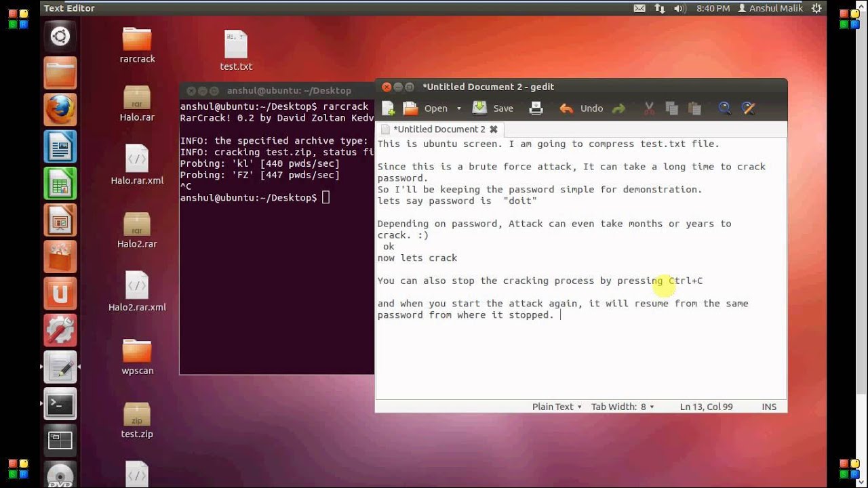The width and height of the screenshot is (868, 488).
Task: Select the Untitled Document 2 tab
Action: [439, 129]
